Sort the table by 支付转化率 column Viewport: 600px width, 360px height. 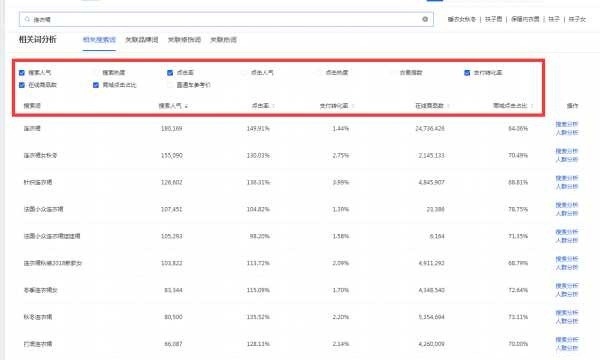[337, 106]
